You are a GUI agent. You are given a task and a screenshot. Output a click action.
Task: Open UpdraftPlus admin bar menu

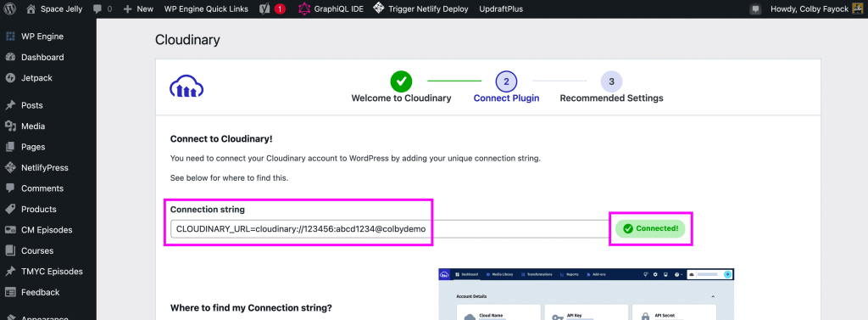coord(500,8)
